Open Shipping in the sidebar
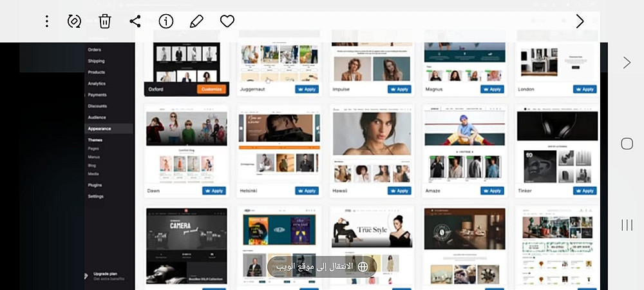644x290 pixels. click(x=96, y=61)
